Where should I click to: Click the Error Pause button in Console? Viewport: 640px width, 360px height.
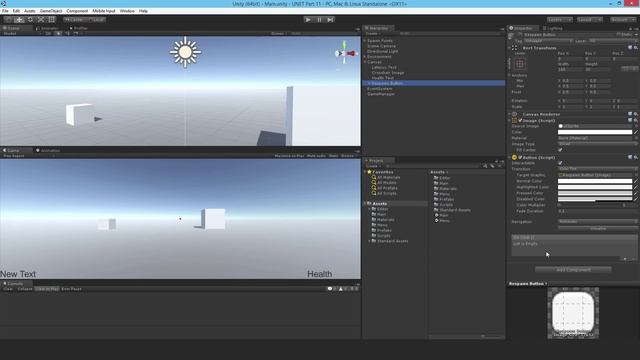coord(71,289)
